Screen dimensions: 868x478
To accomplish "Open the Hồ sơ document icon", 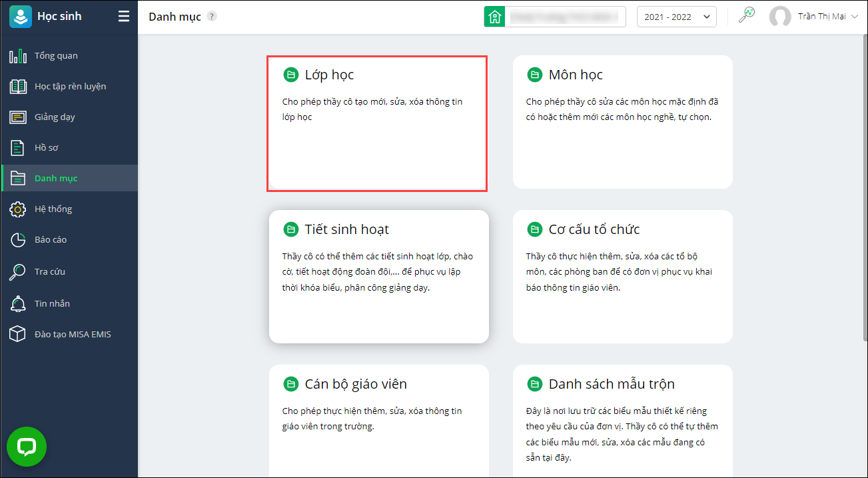I will [x=18, y=148].
